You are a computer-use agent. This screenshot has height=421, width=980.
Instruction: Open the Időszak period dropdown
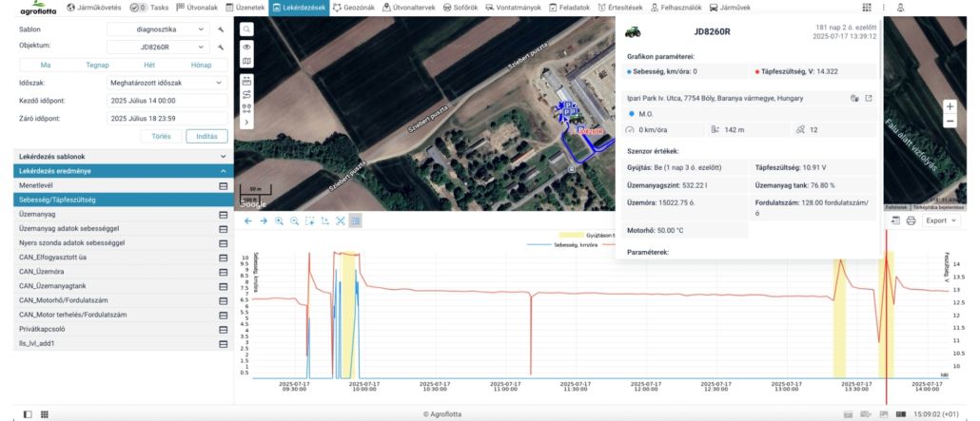[167, 83]
